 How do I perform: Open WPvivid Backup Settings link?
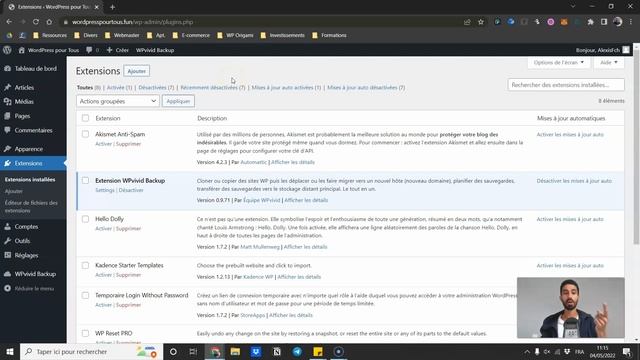coord(105,190)
